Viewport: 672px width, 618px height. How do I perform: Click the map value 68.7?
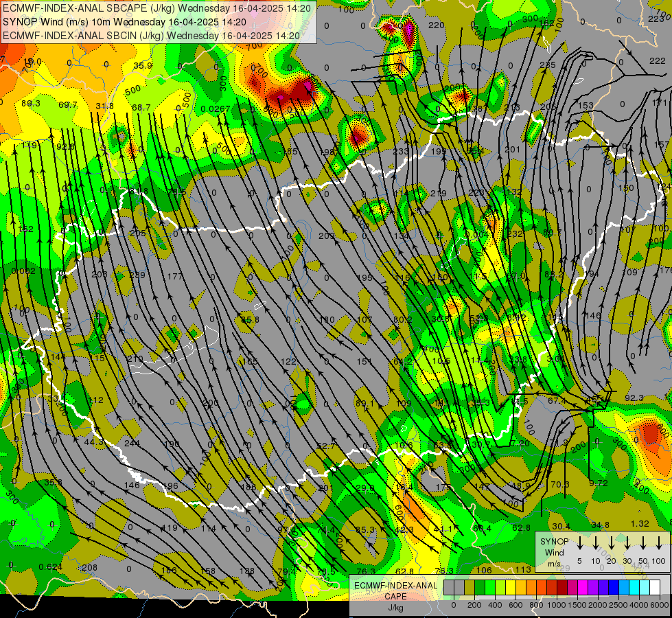(x=141, y=107)
